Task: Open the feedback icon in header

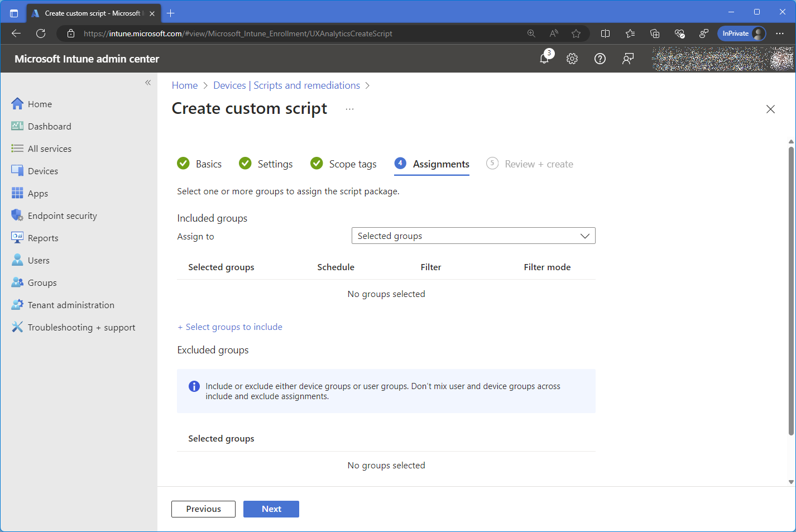Action: coord(628,59)
